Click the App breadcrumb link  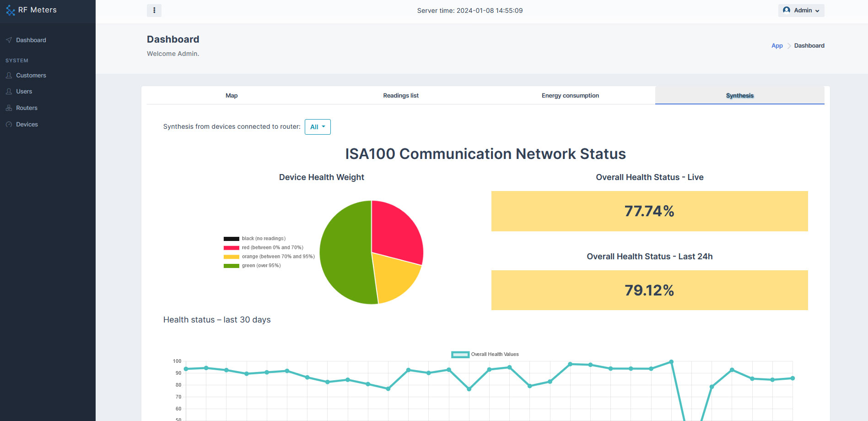pyautogui.click(x=777, y=46)
